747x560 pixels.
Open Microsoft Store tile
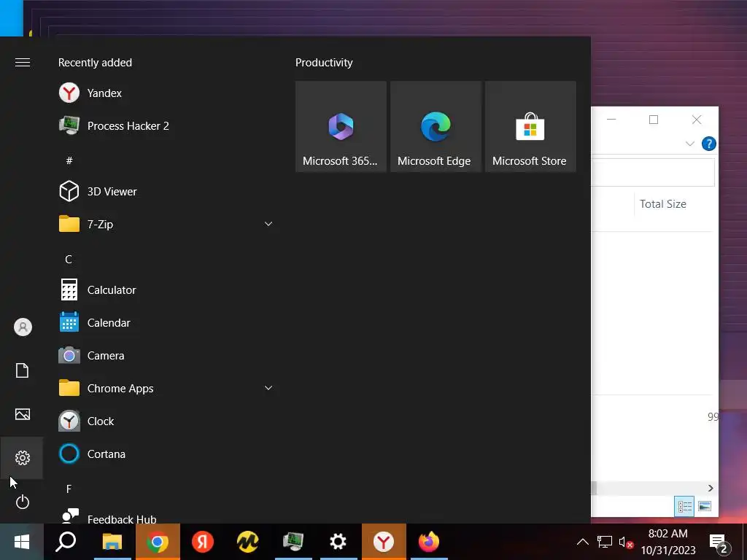pos(530,127)
